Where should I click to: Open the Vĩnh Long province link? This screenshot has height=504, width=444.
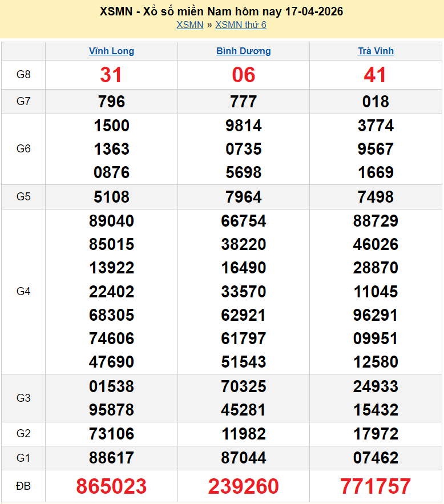[x=111, y=51]
